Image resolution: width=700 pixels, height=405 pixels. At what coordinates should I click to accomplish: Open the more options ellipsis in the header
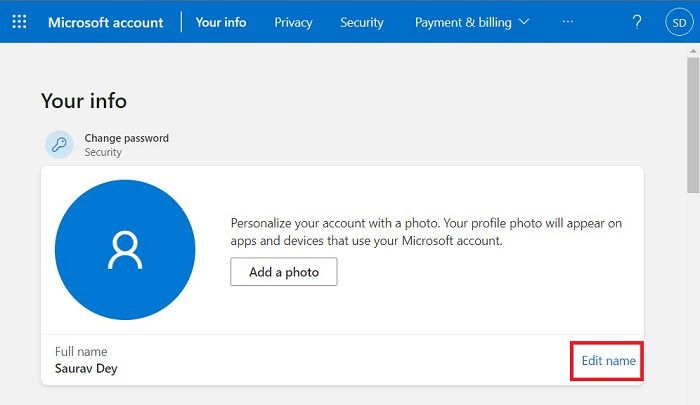pos(567,21)
